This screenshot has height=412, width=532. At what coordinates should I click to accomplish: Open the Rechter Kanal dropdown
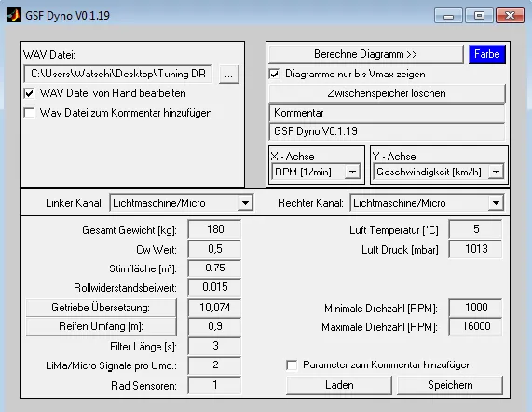coord(496,203)
